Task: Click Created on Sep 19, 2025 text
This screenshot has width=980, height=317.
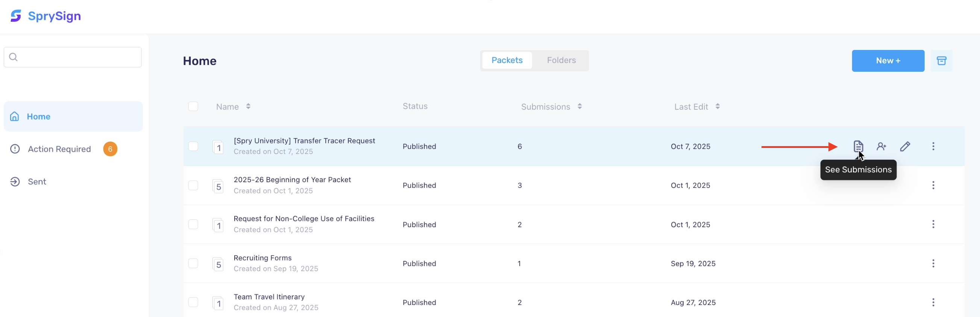Action: 276,269
